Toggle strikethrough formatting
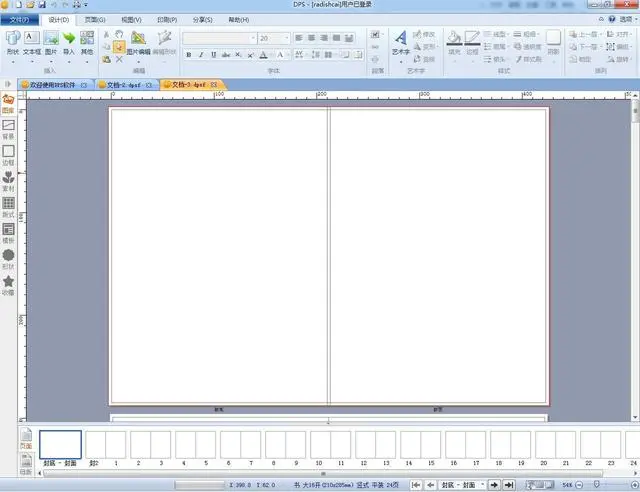The height and width of the screenshot is (492, 640). click(x=226, y=55)
